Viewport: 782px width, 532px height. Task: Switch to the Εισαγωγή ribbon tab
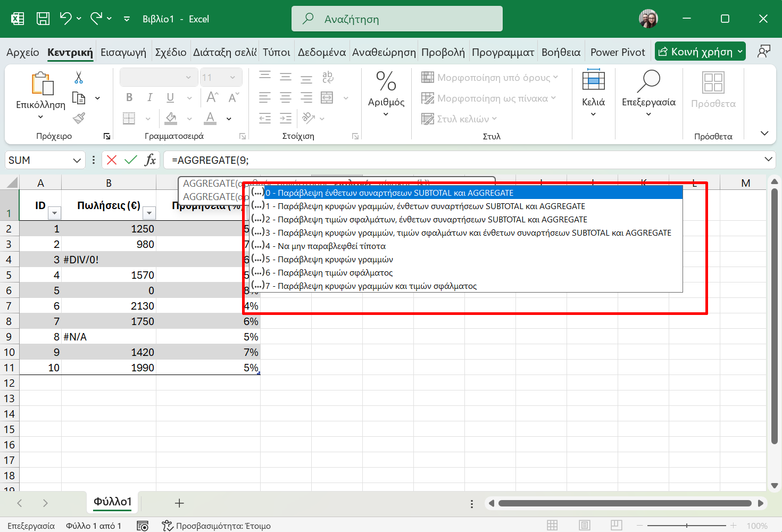click(123, 52)
